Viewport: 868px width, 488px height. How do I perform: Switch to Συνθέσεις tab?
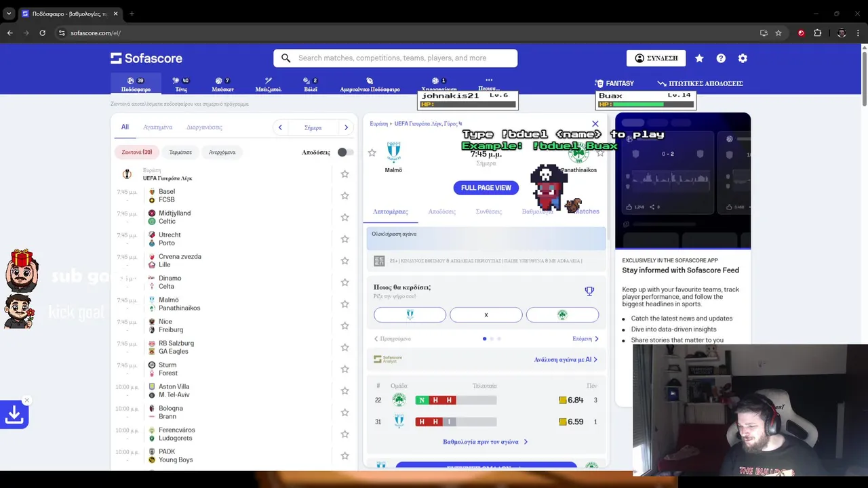point(489,211)
